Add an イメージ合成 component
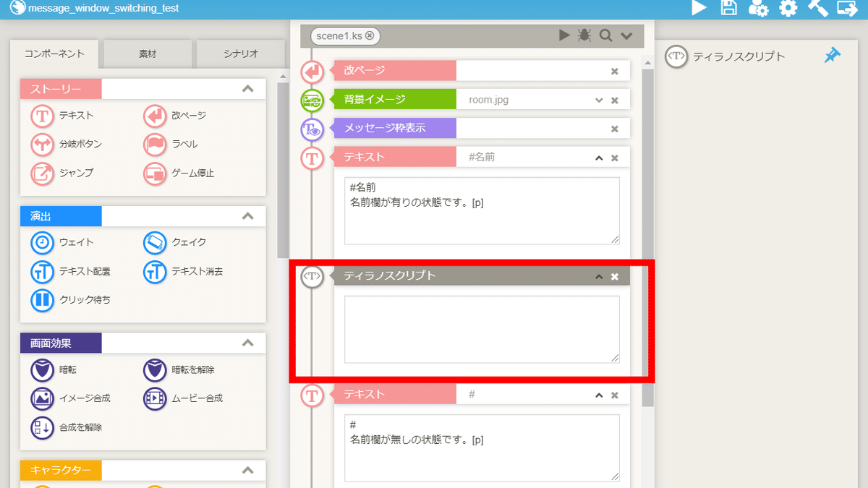868x488 pixels. pyautogui.click(x=71, y=398)
